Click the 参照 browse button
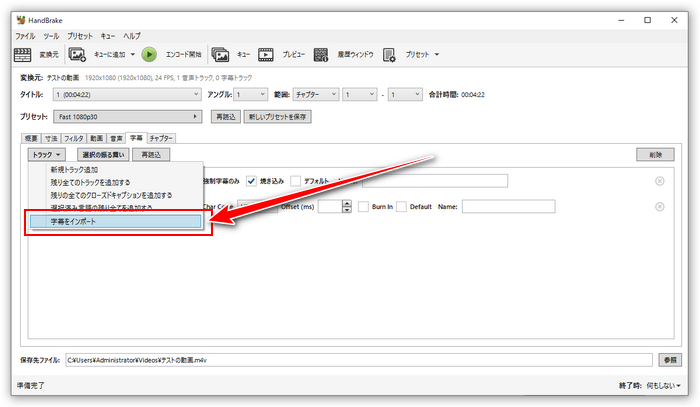This screenshot has width=700, height=407. 670,359
